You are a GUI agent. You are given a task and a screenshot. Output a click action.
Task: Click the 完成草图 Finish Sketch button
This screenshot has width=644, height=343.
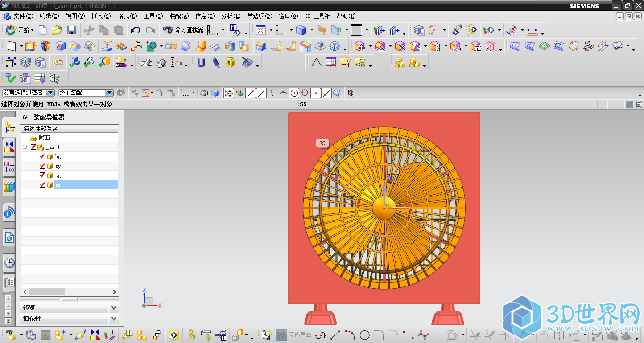pos(294,335)
